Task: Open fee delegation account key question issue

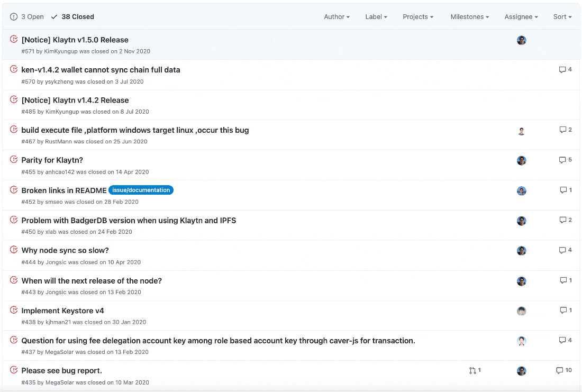Action: pos(218,341)
